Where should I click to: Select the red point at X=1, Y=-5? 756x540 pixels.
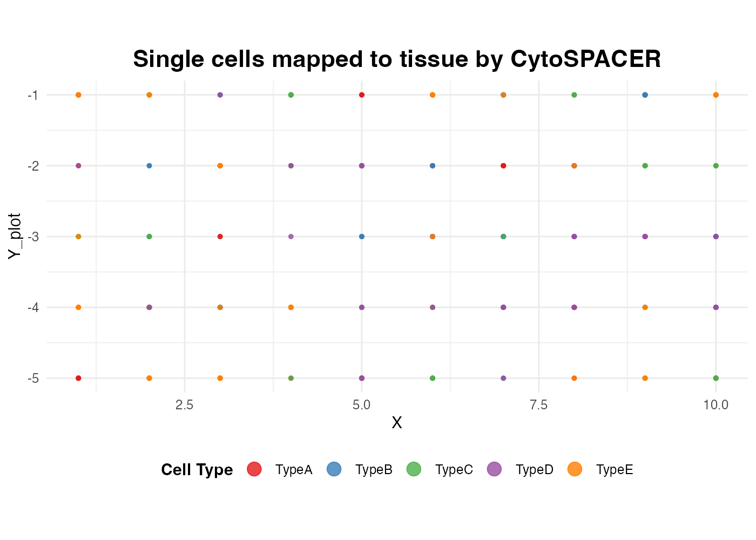pyautogui.click(x=78, y=378)
